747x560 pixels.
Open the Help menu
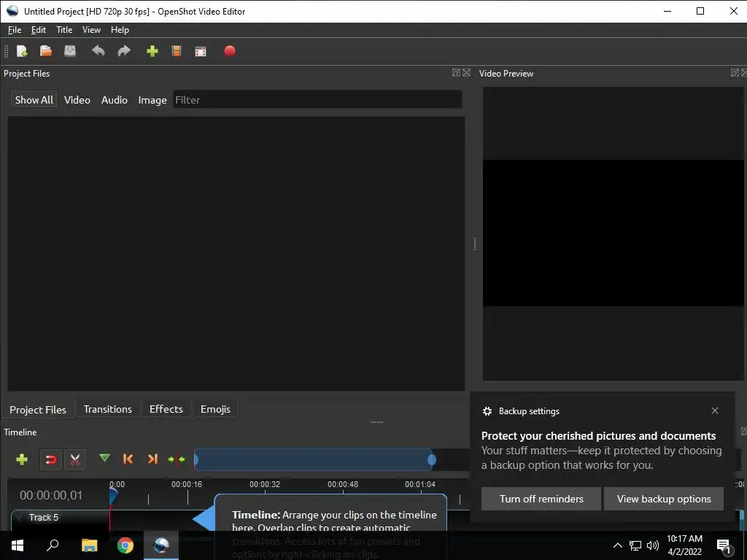(x=120, y=29)
